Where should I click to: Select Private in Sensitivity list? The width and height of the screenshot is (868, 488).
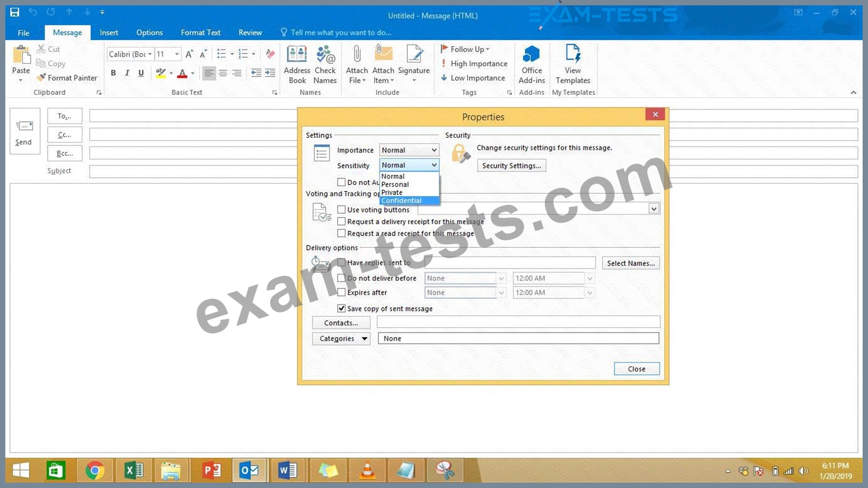coord(409,192)
